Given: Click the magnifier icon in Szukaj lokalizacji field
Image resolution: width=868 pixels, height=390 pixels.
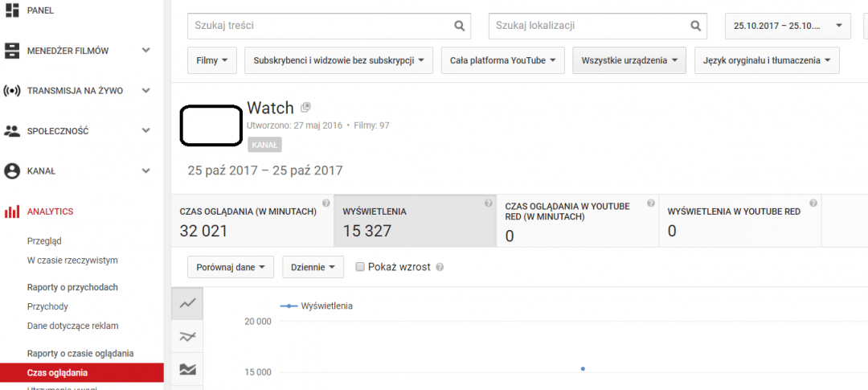Looking at the screenshot, I should 695,26.
